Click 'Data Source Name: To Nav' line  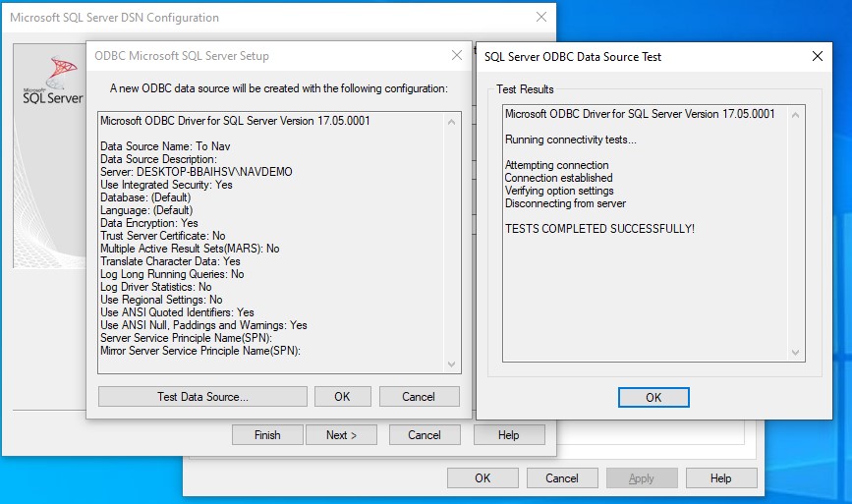click(165, 146)
